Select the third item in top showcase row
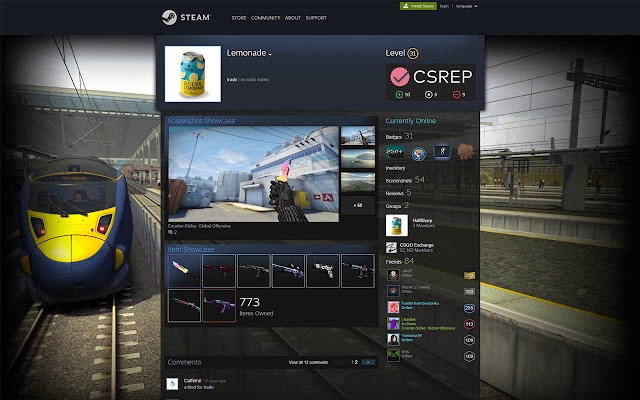This screenshot has height=400, width=640. click(253, 271)
